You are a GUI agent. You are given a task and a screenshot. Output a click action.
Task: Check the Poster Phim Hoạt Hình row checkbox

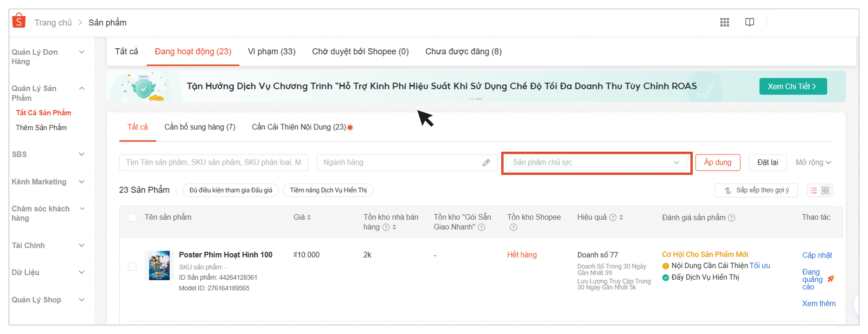(132, 266)
